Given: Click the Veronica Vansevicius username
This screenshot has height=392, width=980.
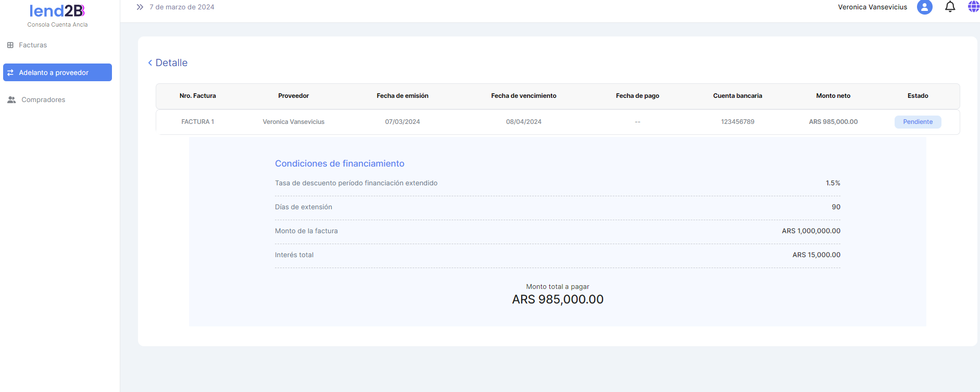Looking at the screenshot, I should (x=872, y=7).
